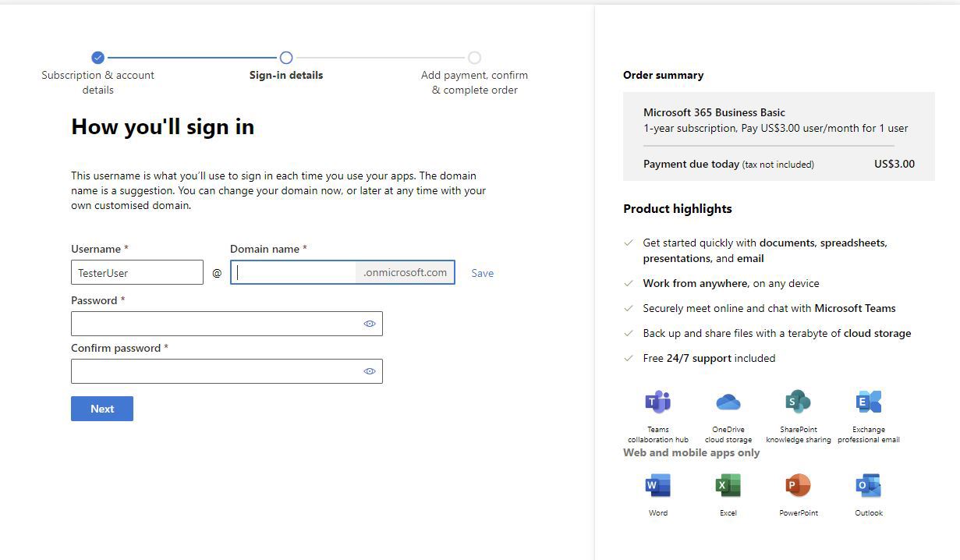Click the .onmicrosoft.com domain suffix
960x560 pixels.
tap(406, 272)
